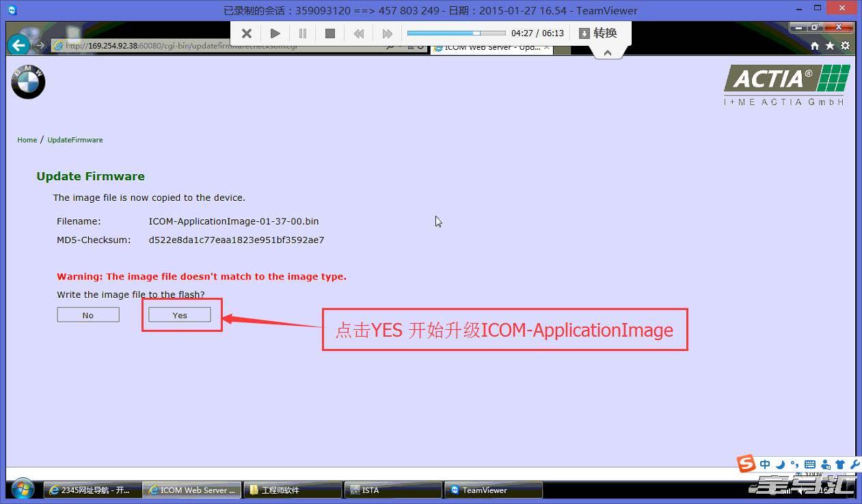Play the recorded TeamViewer session
This screenshot has width=862, height=504.
point(275,33)
